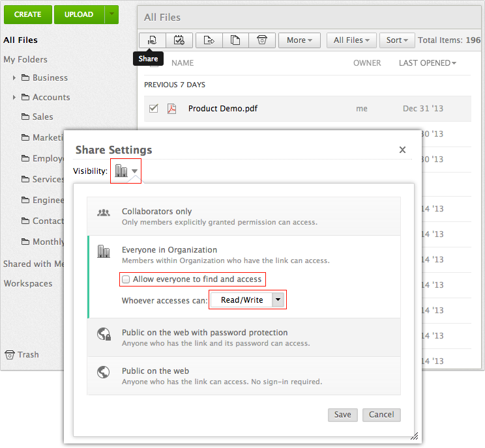Open the Visibility dropdown
Image resolution: width=485 pixels, height=448 pixels.
tap(126, 171)
